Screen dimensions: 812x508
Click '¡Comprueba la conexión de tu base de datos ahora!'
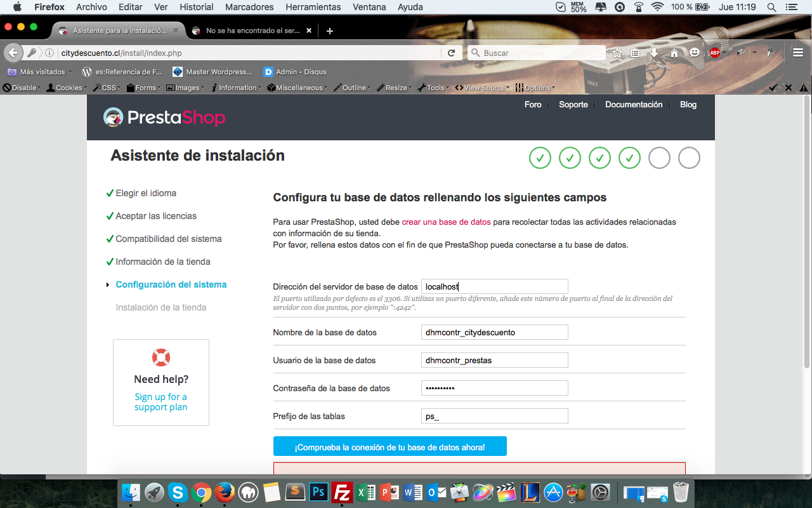(x=390, y=446)
